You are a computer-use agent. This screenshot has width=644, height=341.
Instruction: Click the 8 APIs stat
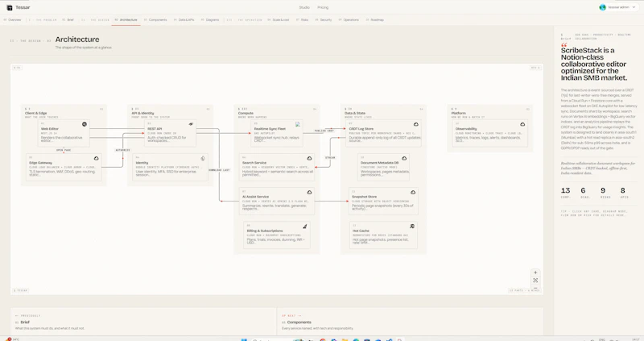click(x=624, y=193)
